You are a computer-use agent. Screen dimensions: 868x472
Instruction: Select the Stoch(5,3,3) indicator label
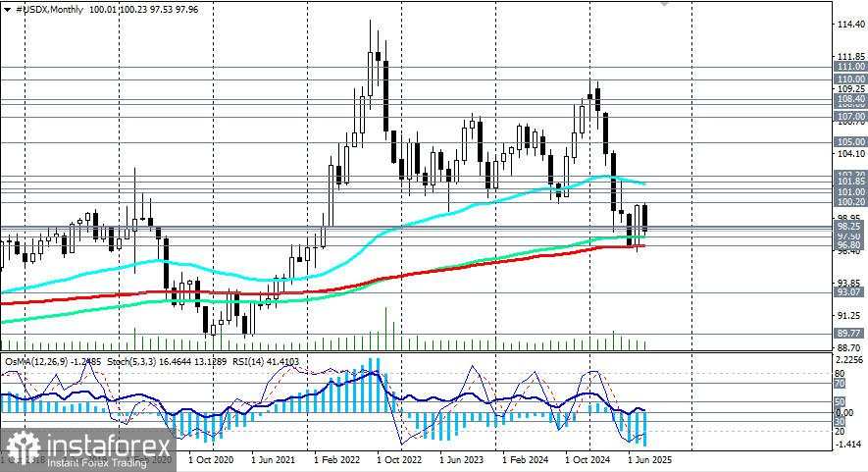coord(131,362)
